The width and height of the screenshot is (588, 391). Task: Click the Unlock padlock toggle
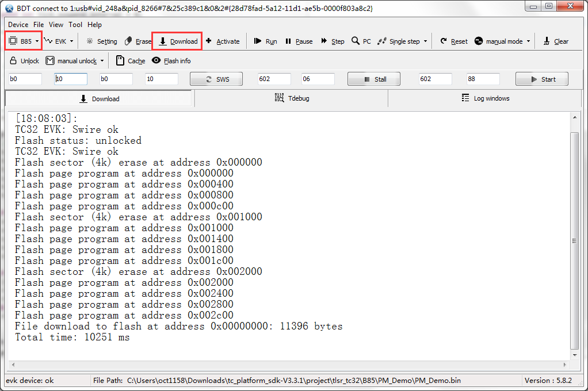(x=14, y=60)
